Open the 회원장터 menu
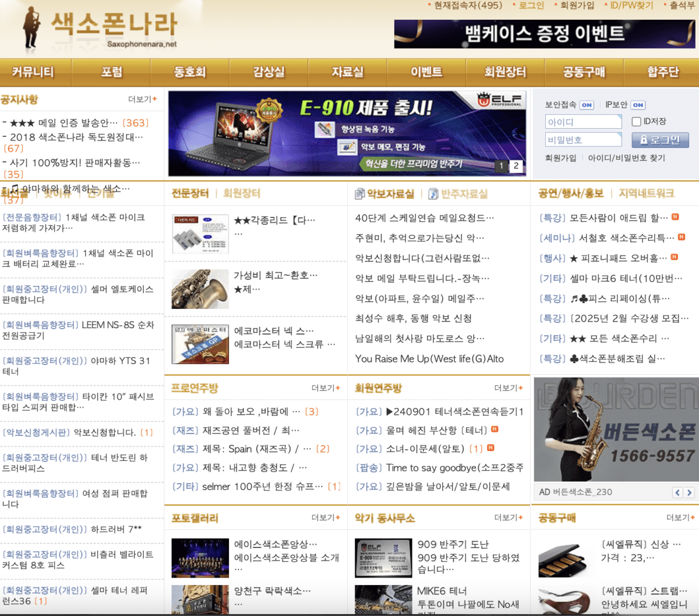 tap(505, 72)
